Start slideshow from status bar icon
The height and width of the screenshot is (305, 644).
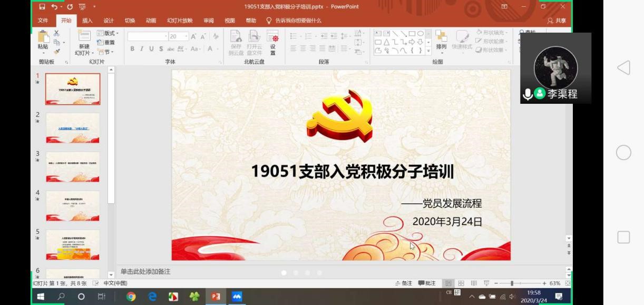coord(486,283)
